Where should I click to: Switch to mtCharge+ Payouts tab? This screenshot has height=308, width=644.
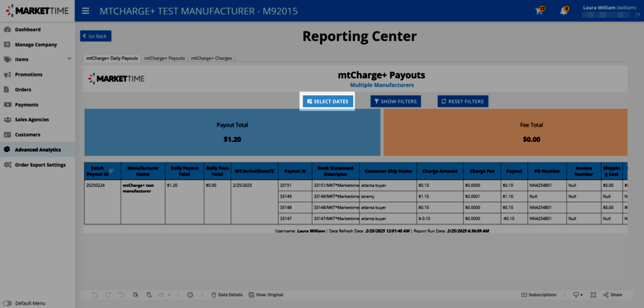164,58
